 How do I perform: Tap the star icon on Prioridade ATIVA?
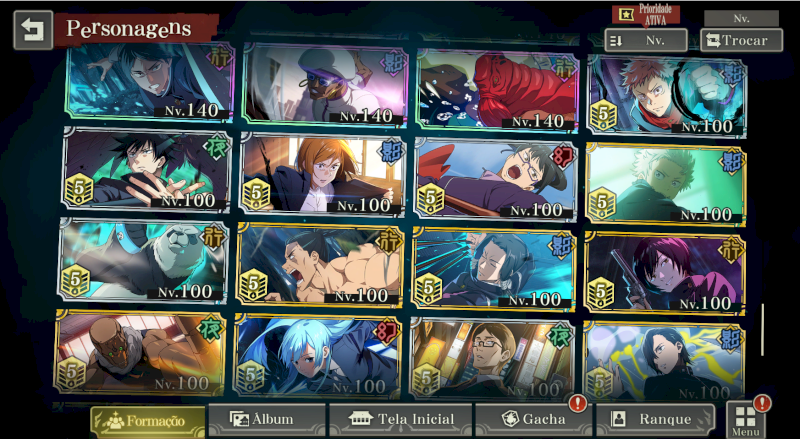(626, 14)
